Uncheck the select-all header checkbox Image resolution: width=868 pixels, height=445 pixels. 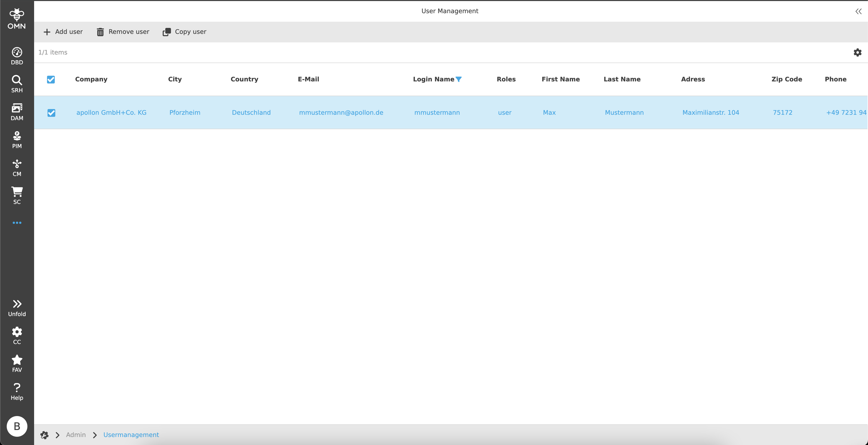51,80
